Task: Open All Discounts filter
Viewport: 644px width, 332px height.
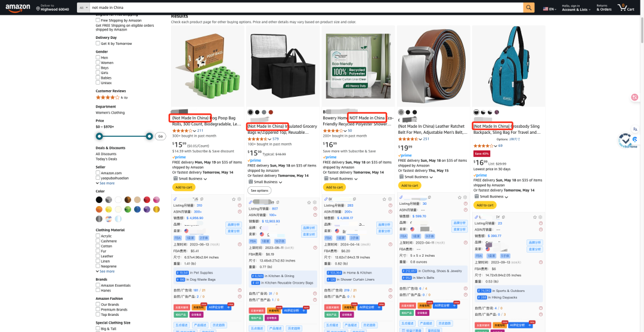Action: [106, 154]
